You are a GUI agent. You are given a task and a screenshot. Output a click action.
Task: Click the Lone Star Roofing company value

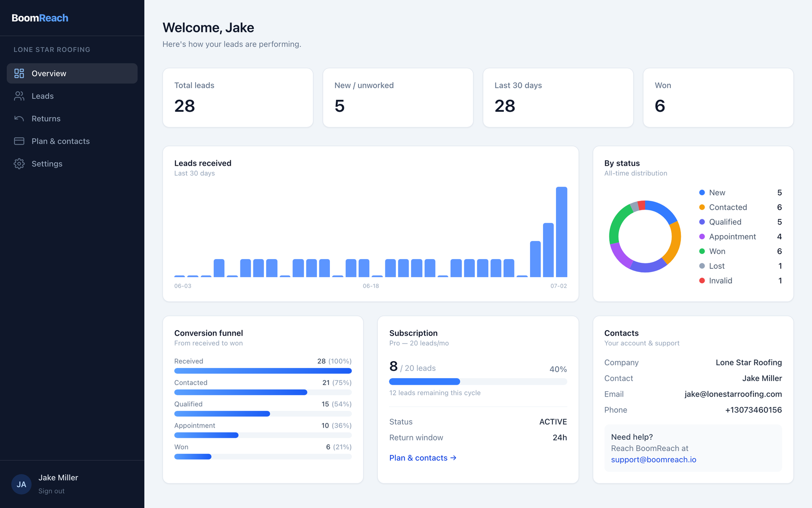749,363
